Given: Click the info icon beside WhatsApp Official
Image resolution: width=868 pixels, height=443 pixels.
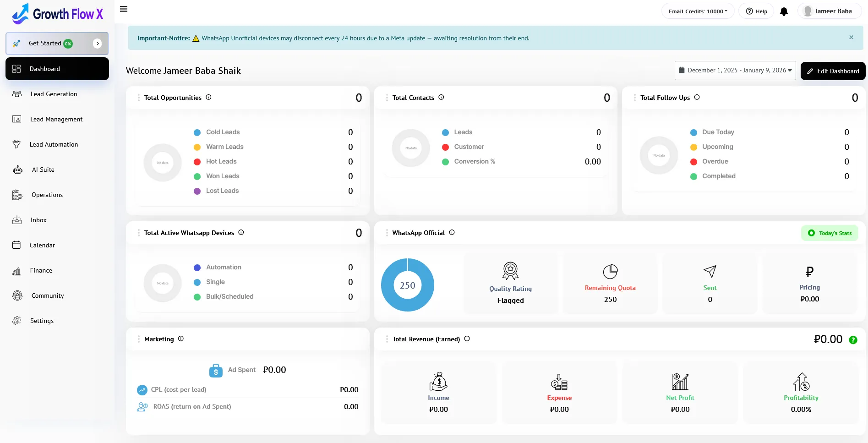Looking at the screenshot, I should (x=452, y=232).
